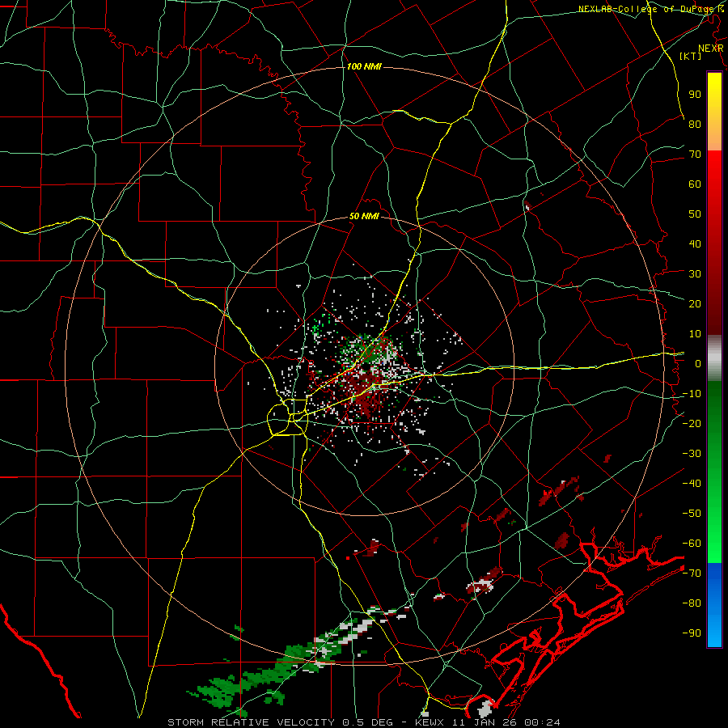Click the "50 NMI" range ring label

pyautogui.click(x=364, y=216)
